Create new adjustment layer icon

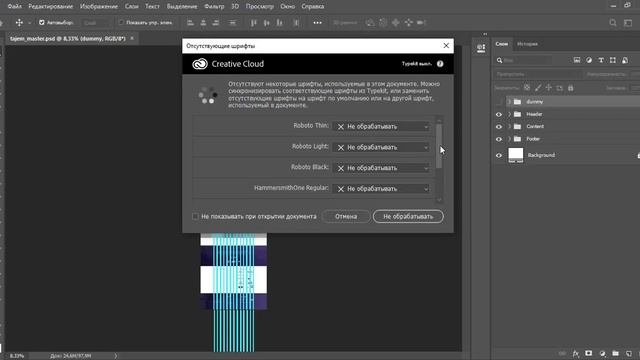(602, 353)
